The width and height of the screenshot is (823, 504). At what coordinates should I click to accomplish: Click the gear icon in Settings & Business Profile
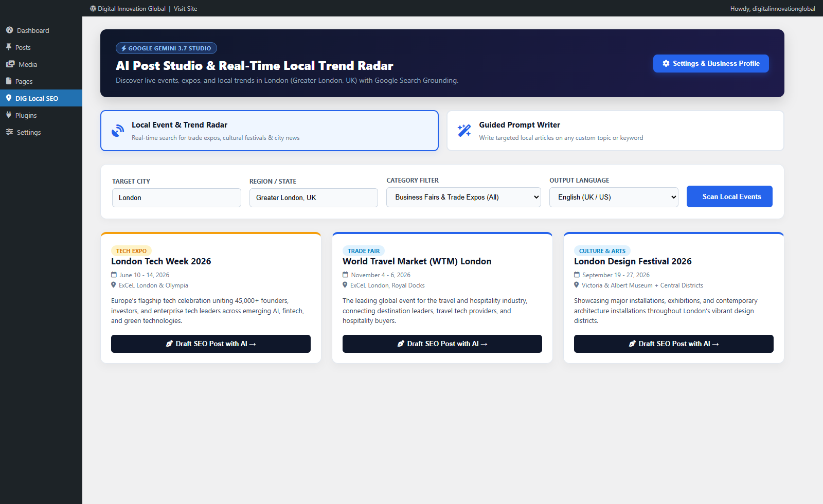point(666,63)
